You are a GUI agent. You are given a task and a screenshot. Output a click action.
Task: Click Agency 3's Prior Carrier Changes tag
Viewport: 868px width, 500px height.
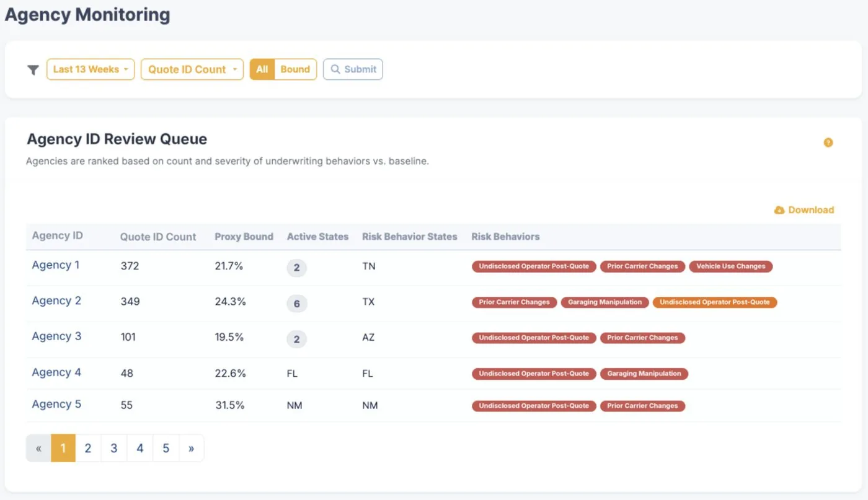(642, 338)
